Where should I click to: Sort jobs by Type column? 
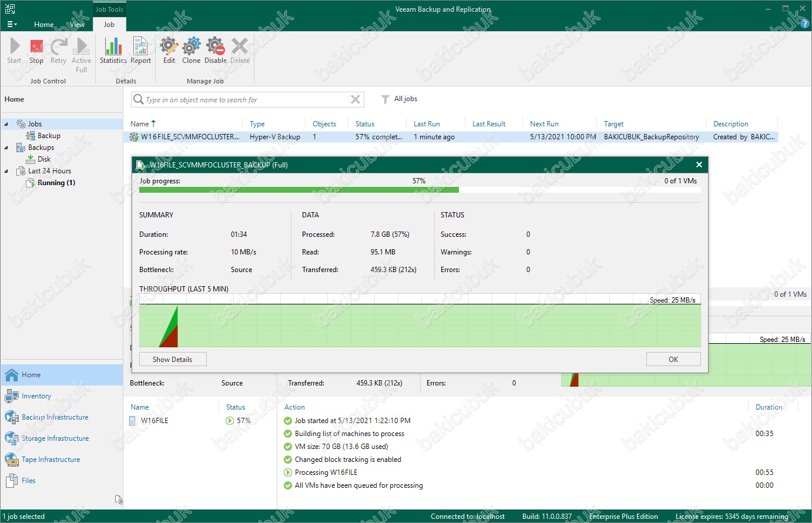click(x=257, y=124)
